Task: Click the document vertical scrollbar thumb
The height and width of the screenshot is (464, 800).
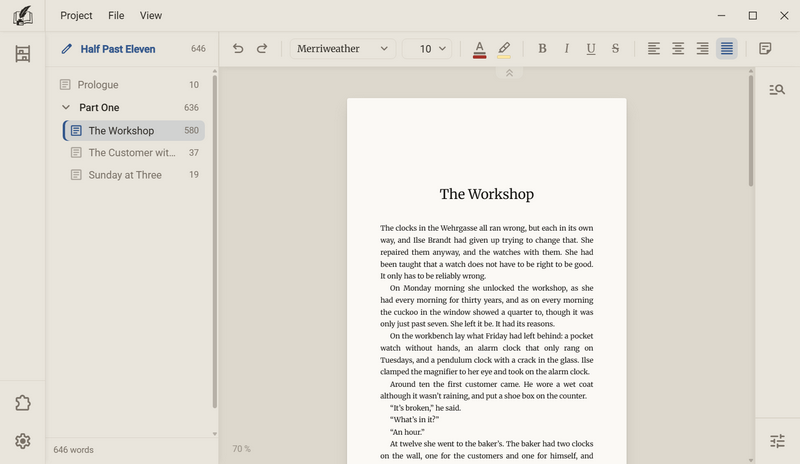Action: click(751, 130)
